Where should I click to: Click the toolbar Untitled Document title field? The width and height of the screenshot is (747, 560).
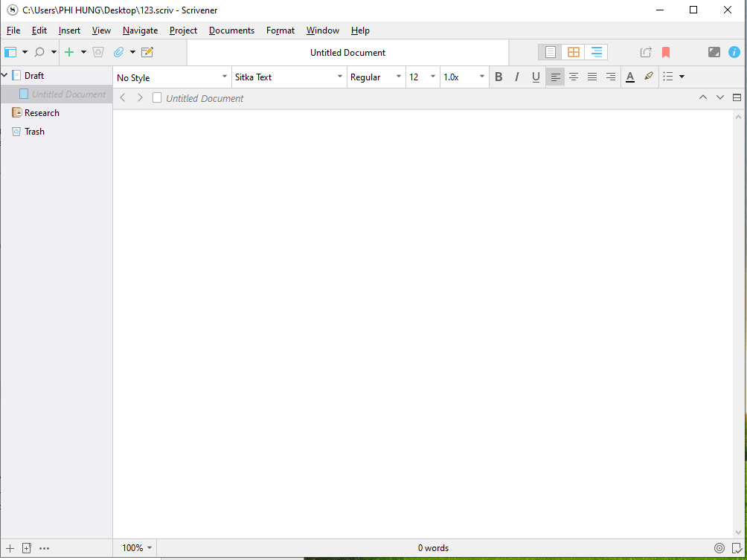(x=347, y=52)
